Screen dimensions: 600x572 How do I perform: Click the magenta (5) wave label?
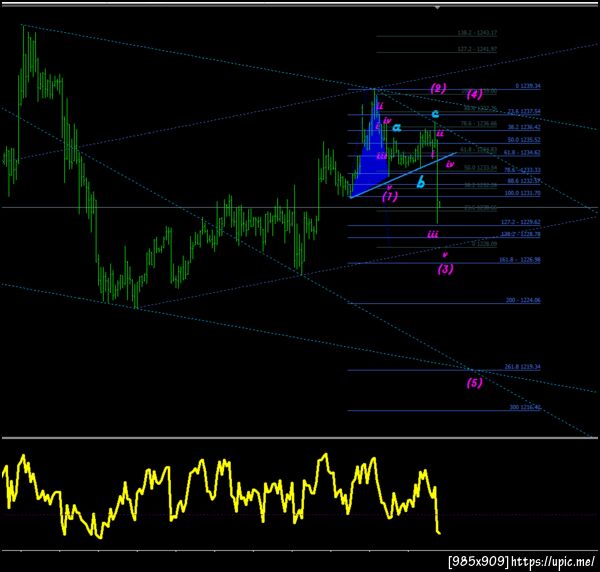pos(474,383)
